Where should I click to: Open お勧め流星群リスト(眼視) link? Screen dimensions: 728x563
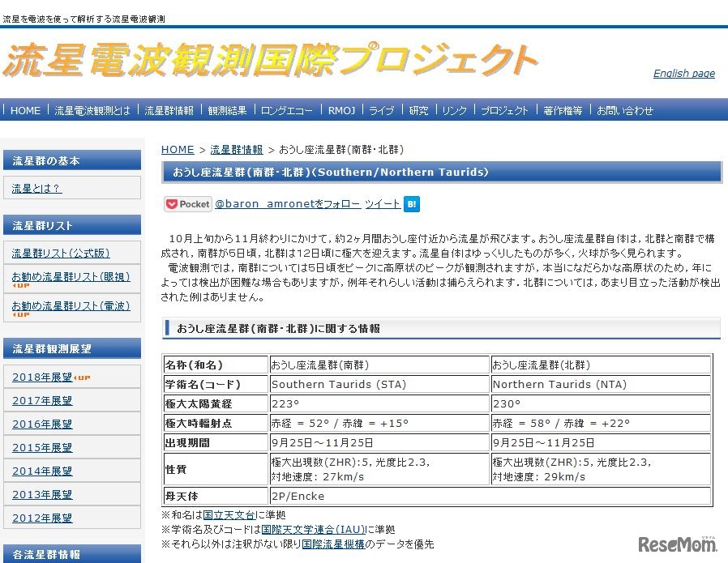(71, 277)
